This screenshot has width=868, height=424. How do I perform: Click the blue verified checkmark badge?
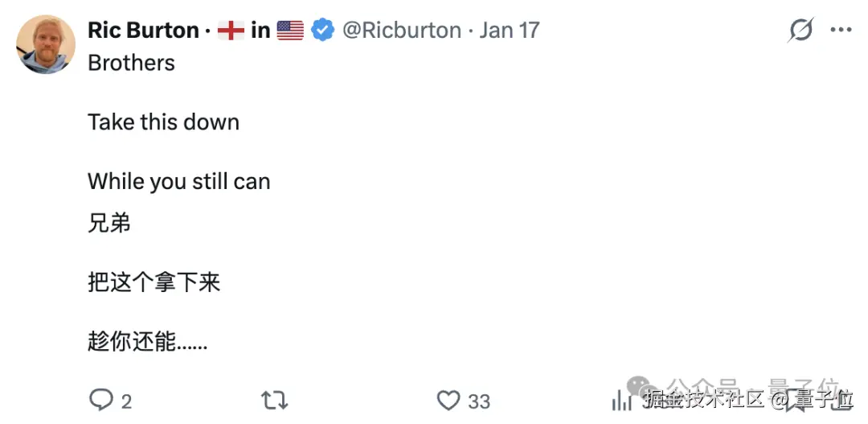(322, 31)
